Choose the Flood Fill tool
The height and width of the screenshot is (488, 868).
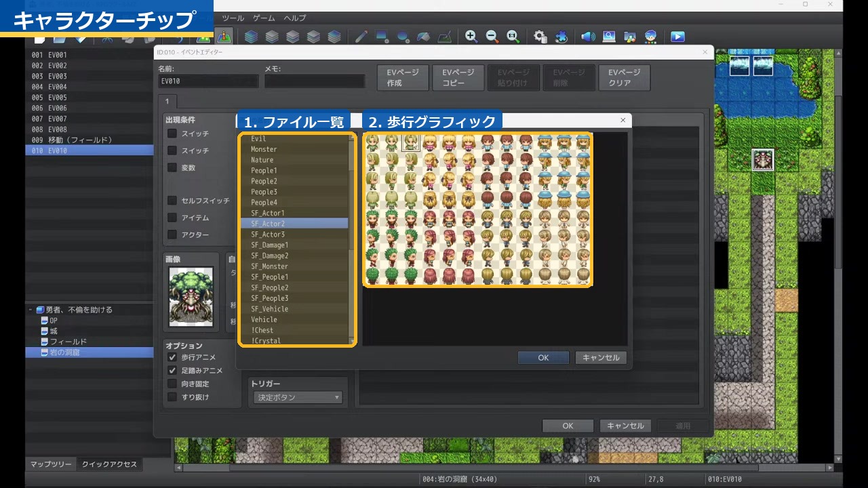(x=424, y=37)
